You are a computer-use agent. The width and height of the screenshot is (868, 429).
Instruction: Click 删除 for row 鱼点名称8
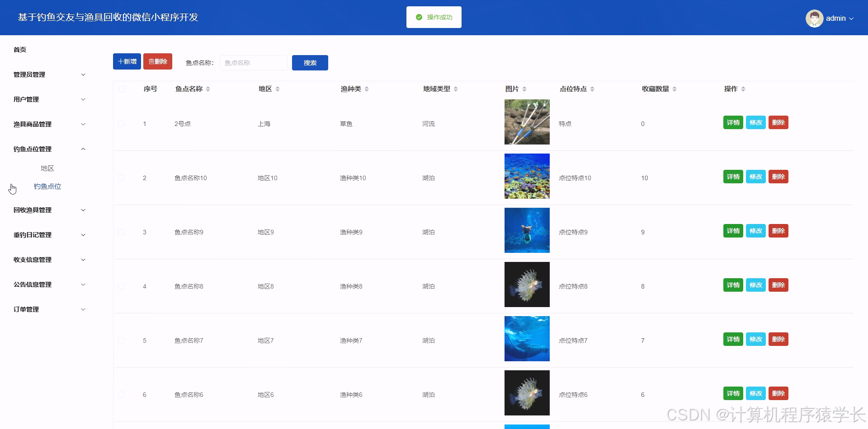pos(778,285)
